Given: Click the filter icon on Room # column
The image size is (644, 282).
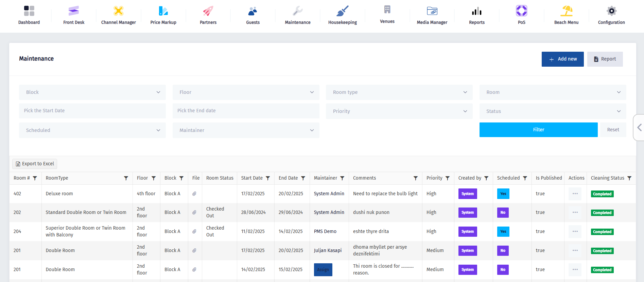Looking at the screenshot, I should pyautogui.click(x=35, y=178).
